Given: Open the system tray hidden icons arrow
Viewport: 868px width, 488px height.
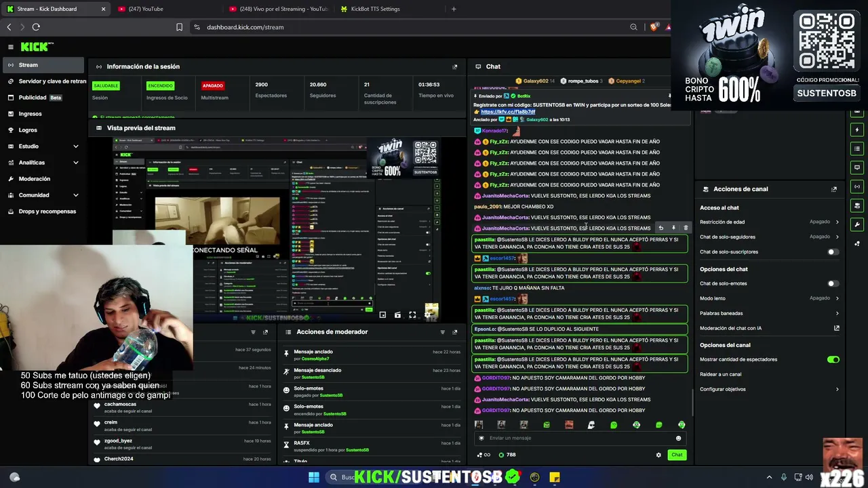Looking at the screenshot, I should (x=769, y=477).
